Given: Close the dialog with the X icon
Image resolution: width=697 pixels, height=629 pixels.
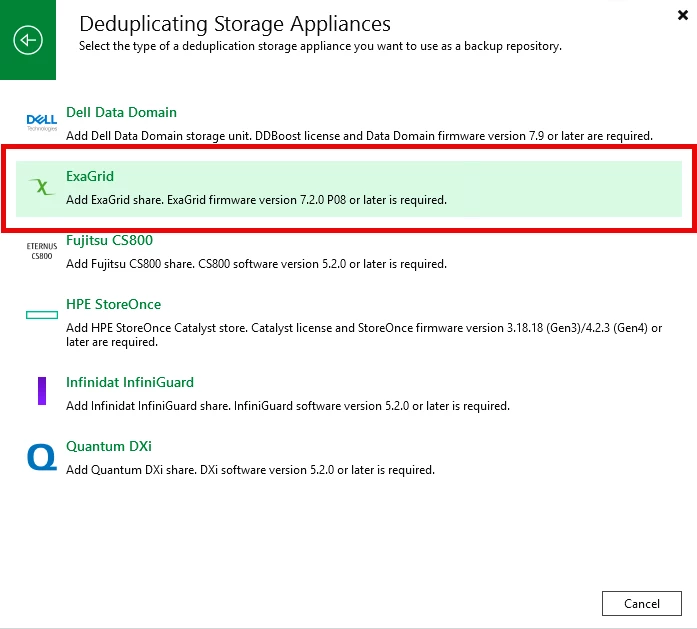Looking at the screenshot, I should coord(683,15).
